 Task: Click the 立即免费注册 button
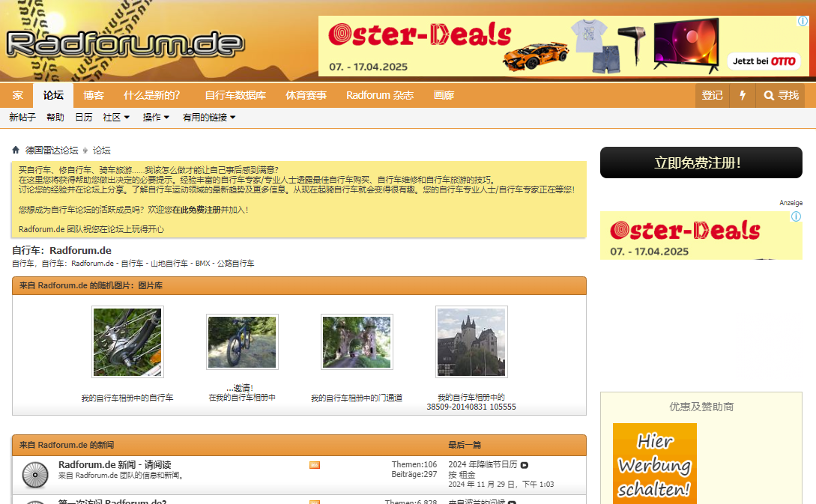click(701, 162)
